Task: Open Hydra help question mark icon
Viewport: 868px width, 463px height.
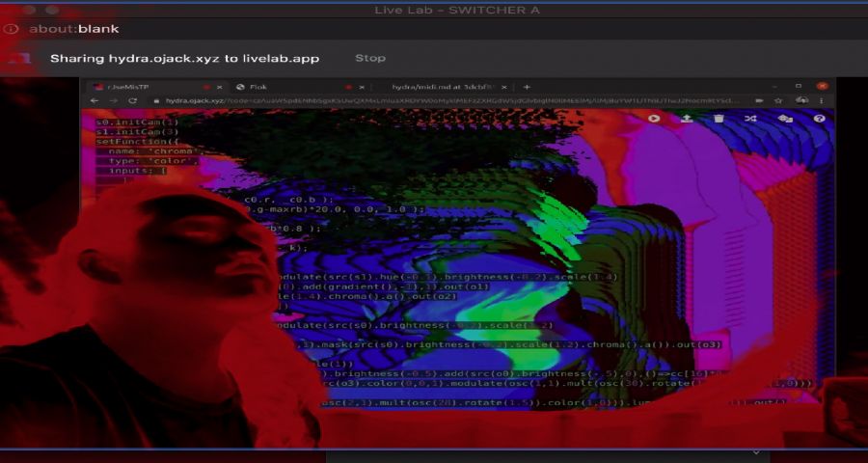Action: 819,119
